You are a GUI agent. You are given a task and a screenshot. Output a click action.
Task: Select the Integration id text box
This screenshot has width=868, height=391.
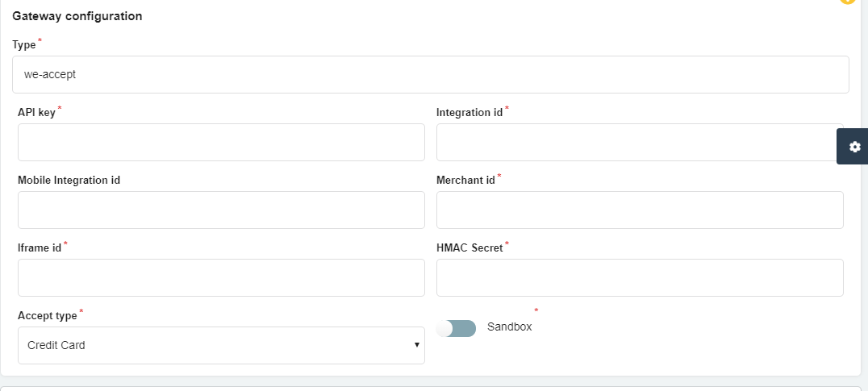pos(640,142)
